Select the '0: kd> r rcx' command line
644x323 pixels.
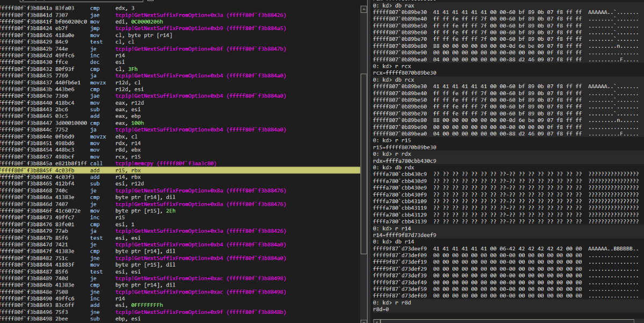pos(391,66)
